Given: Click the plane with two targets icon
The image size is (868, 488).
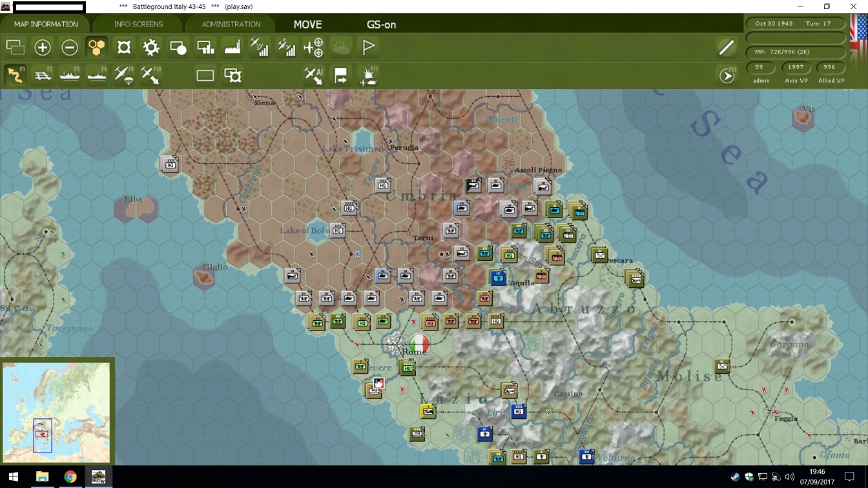Looking at the screenshot, I should [x=314, y=47].
